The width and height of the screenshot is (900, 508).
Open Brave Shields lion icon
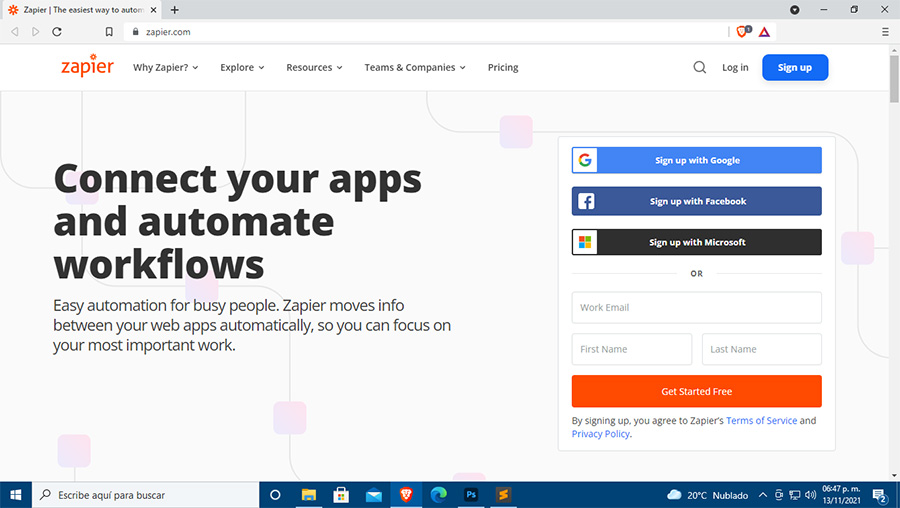pyautogui.click(x=743, y=32)
